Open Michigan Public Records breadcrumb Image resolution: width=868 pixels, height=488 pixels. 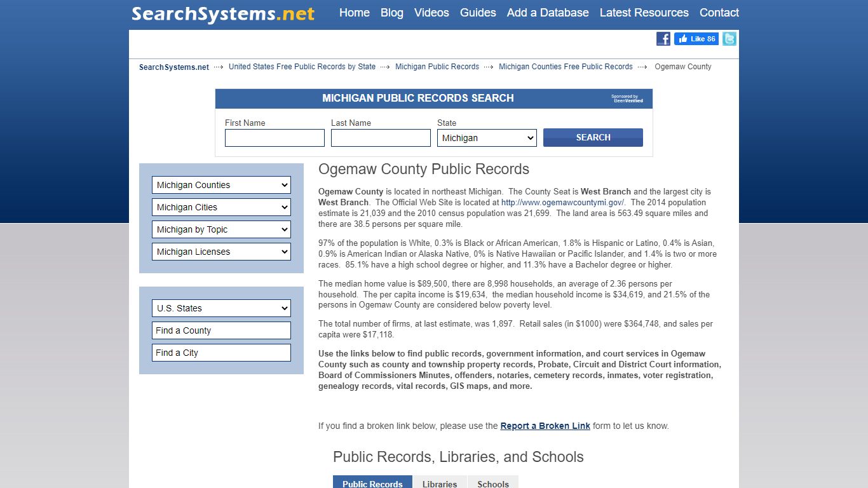(x=437, y=67)
